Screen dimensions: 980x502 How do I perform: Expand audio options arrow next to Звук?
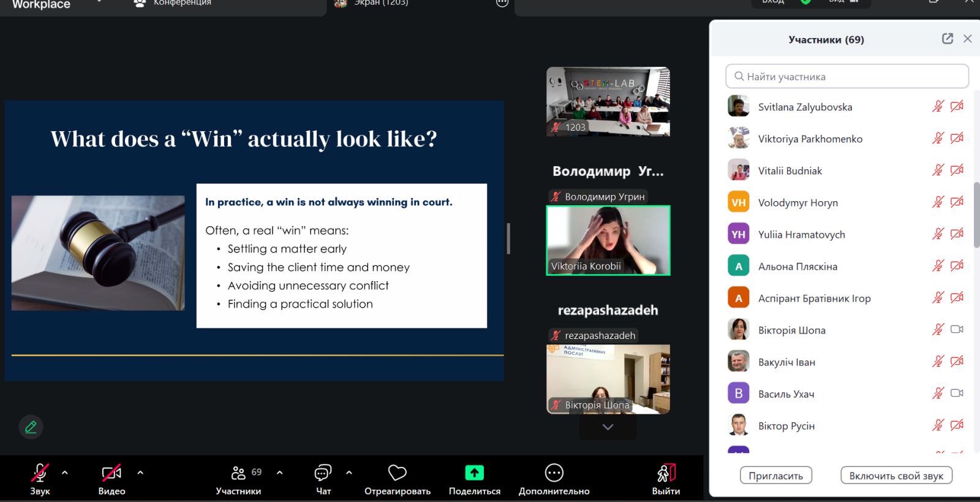[65, 473]
